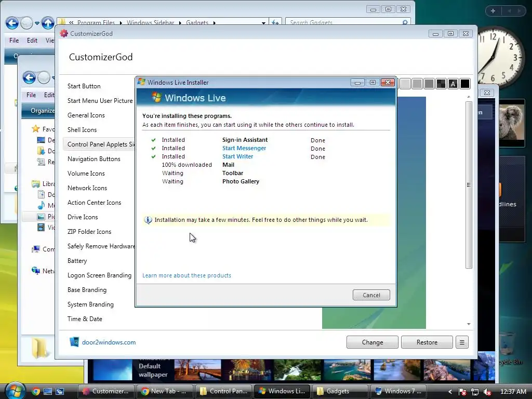
Task: Open door2windows.com link
Action: pyautogui.click(x=109, y=342)
